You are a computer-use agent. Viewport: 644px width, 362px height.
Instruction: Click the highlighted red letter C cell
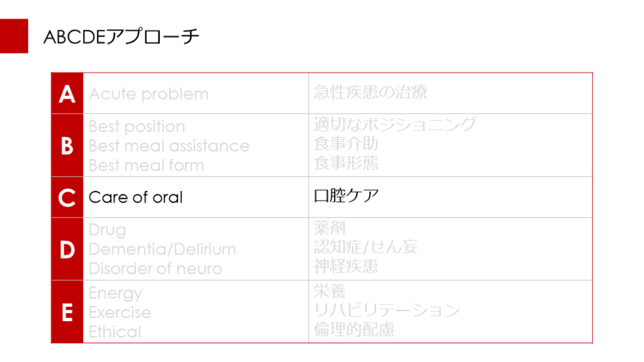point(67,197)
